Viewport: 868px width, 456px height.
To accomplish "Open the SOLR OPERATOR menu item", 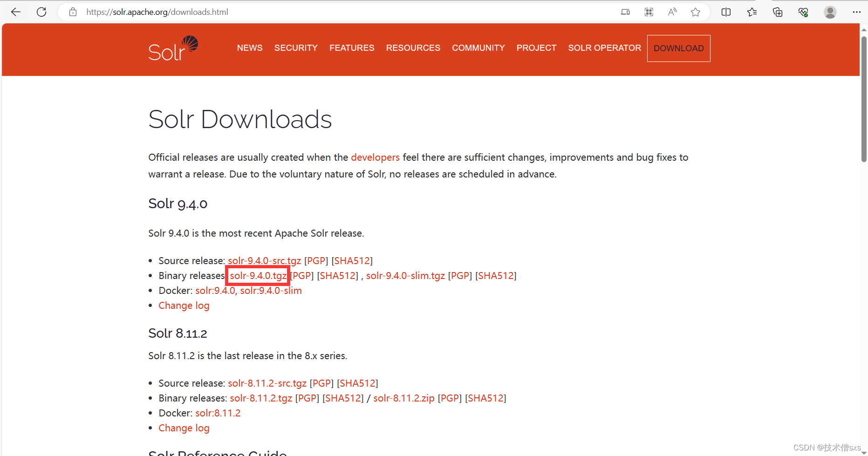I will pos(604,48).
